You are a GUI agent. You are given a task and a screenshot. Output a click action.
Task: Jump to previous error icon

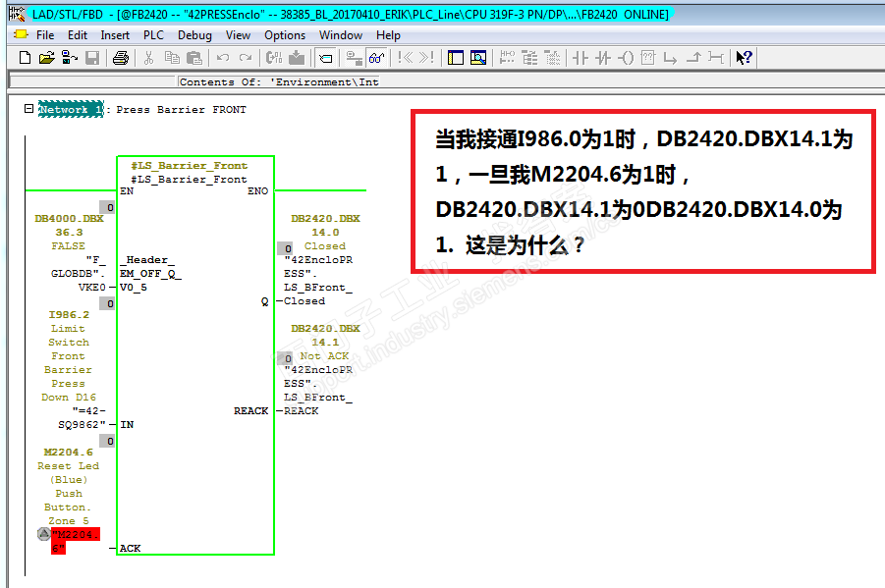[x=406, y=58]
